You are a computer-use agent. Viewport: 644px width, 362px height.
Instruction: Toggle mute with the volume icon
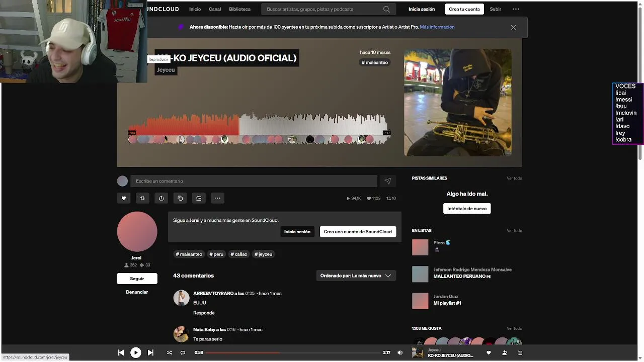(x=400, y=353)
